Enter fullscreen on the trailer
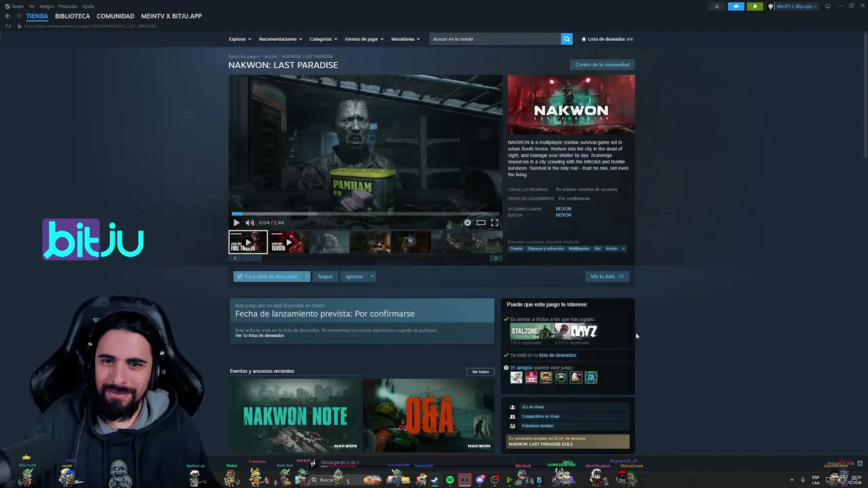The image size is (868, 488). [494, 222]
